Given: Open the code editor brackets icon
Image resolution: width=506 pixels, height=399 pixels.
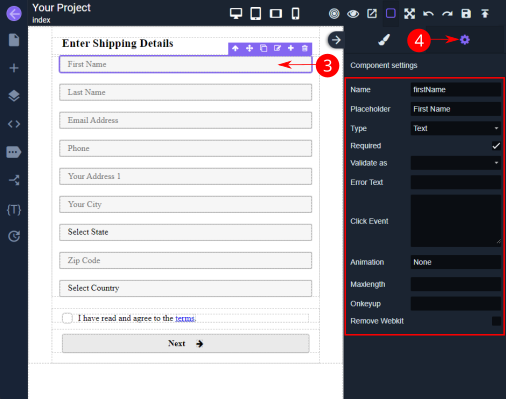Looking at the screenshot, I should [14, 124].
